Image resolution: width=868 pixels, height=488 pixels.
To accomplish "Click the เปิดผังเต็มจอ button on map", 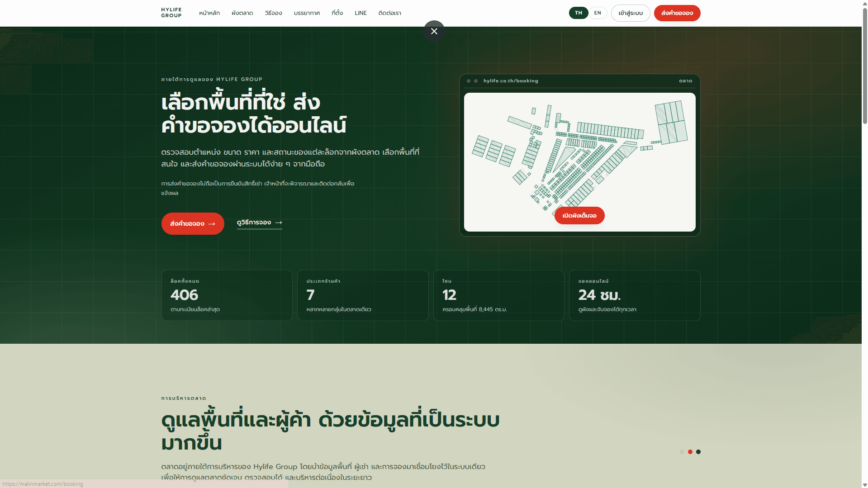I will point(579,215).
